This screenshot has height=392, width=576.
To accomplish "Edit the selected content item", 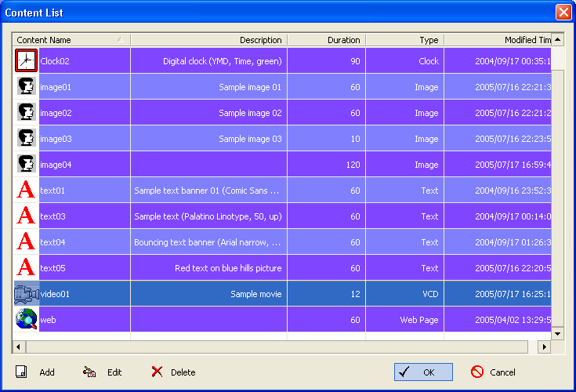I will click(103, 372).
